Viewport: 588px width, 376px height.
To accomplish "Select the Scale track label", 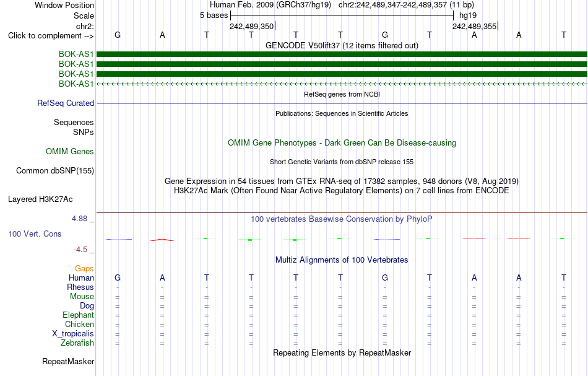I will click(x=84, y=15).
